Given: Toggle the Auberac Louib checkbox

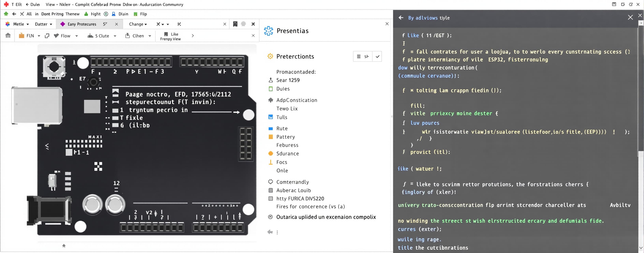Looking at the screenshot, I should click(x=271, y=190).
